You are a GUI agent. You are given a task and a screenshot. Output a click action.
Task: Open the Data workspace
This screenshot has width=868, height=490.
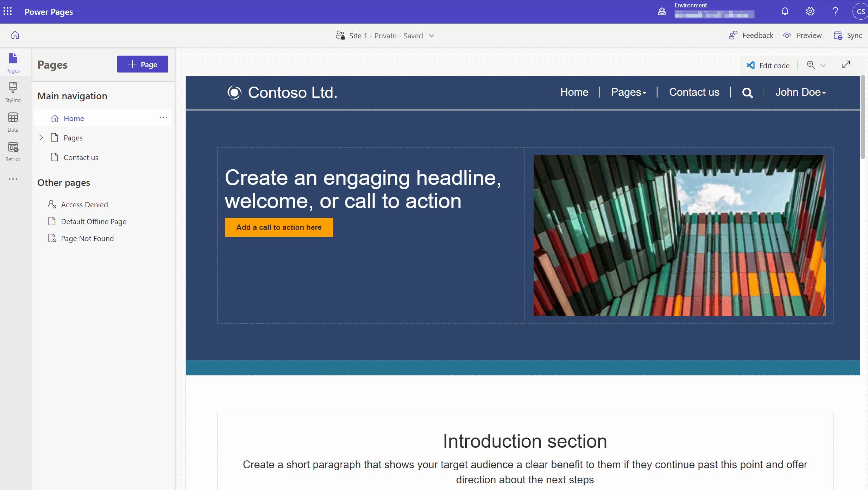[13, 122]
